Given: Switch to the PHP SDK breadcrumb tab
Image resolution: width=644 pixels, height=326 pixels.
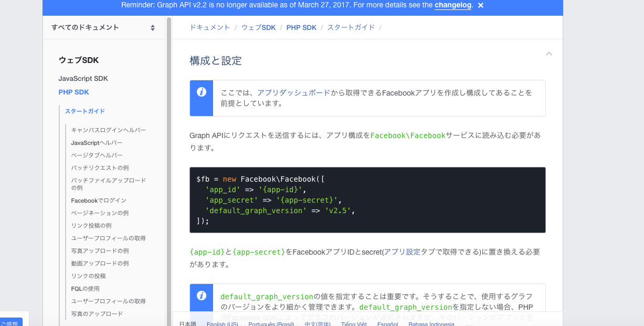Looking at the screenshot, I should point(301,27).
